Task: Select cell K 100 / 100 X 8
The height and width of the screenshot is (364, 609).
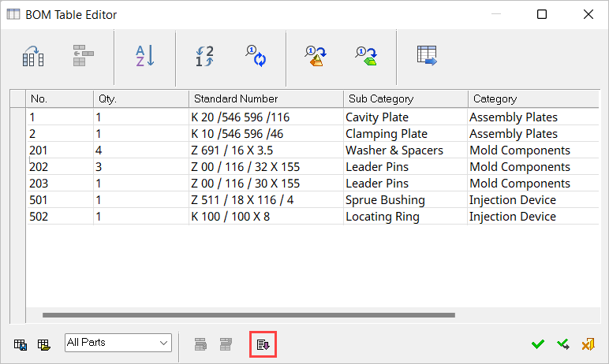Action: tap(266, 217)
